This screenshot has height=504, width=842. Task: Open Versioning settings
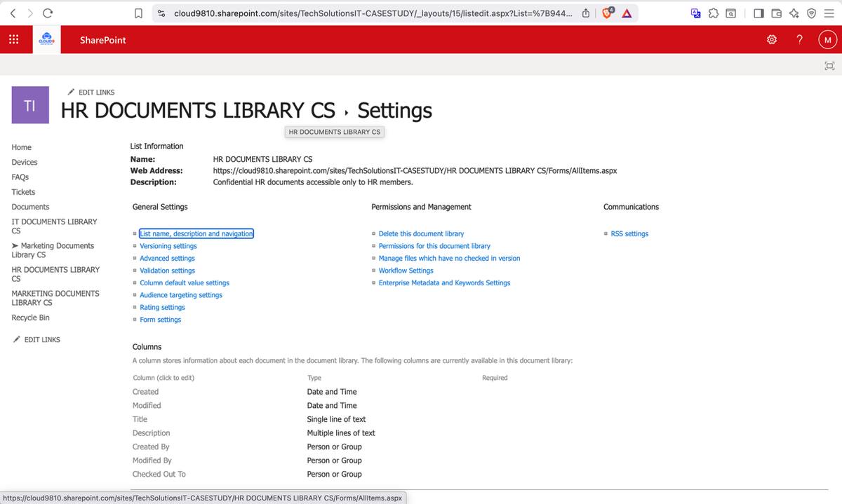click(x=168, y=246)
